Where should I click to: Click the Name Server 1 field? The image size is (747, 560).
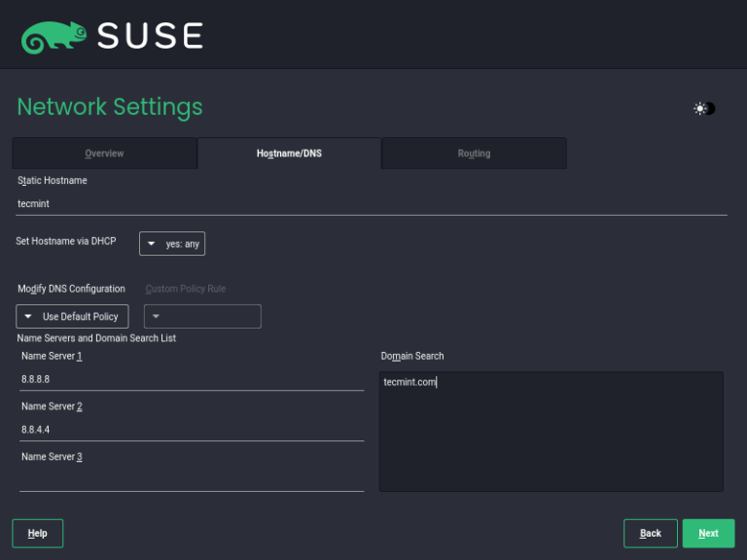192,379
